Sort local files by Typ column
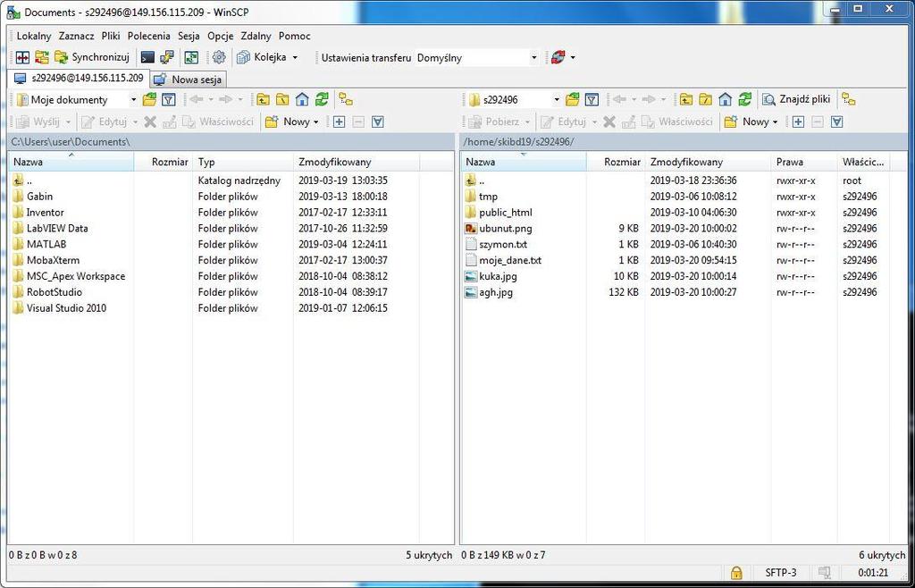Image resolution: width=915 pixels, height=588 pixels. [243, 162]
